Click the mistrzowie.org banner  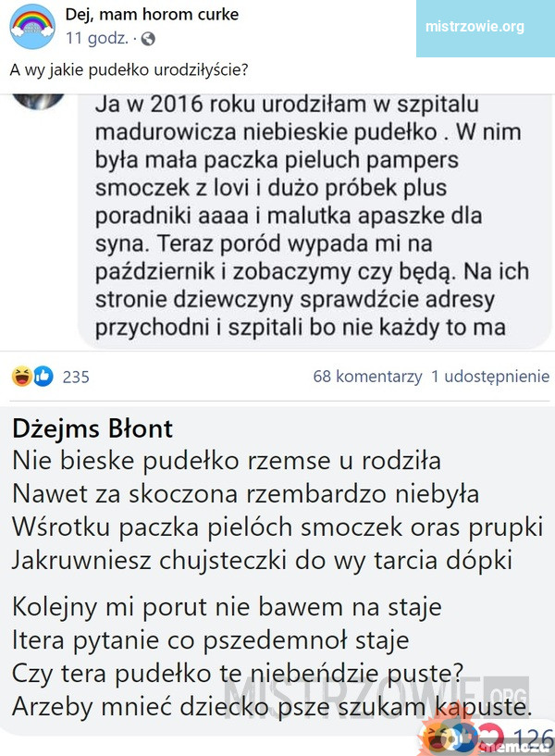click(x=475, y=26)
